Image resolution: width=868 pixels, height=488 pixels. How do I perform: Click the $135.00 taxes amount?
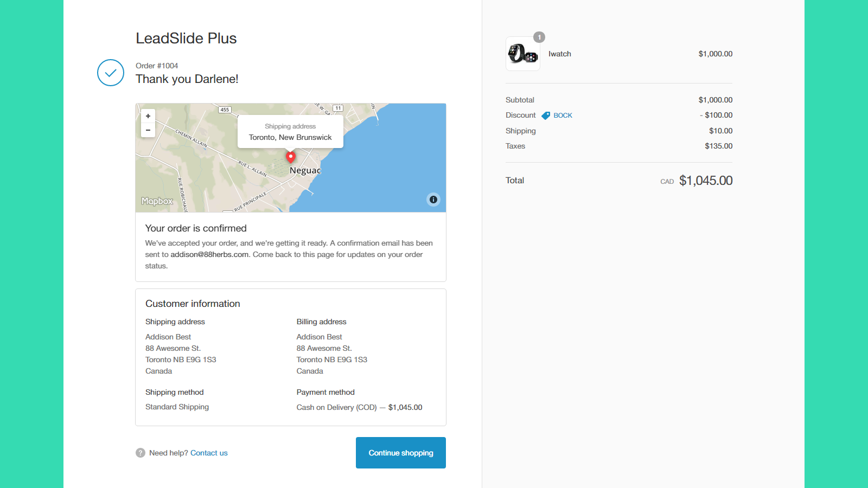[x=719, y=146]
